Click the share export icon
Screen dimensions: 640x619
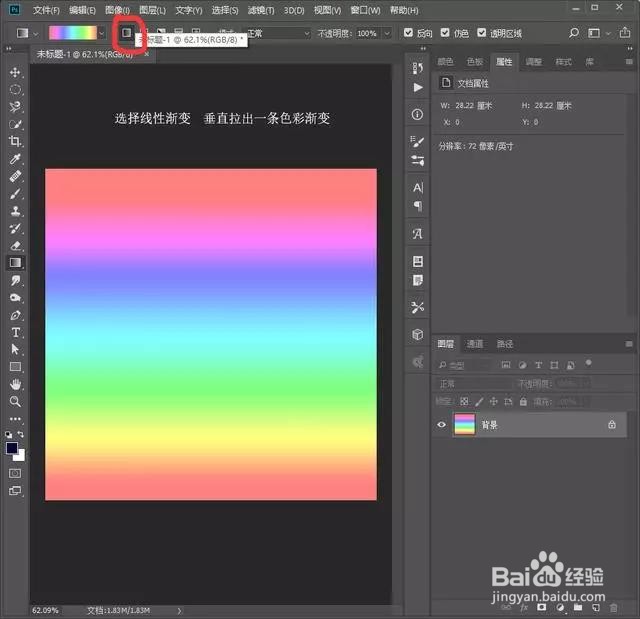pyautogui.click(x=624, y=32)
